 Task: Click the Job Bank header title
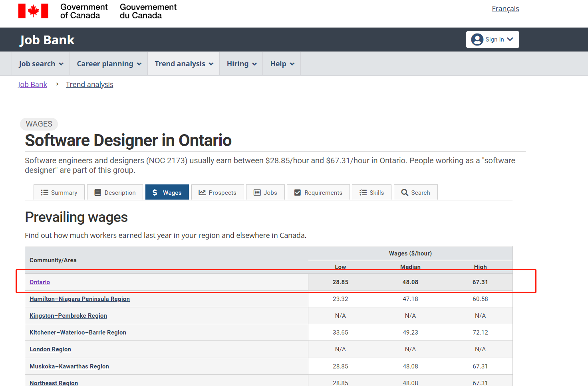47,40
